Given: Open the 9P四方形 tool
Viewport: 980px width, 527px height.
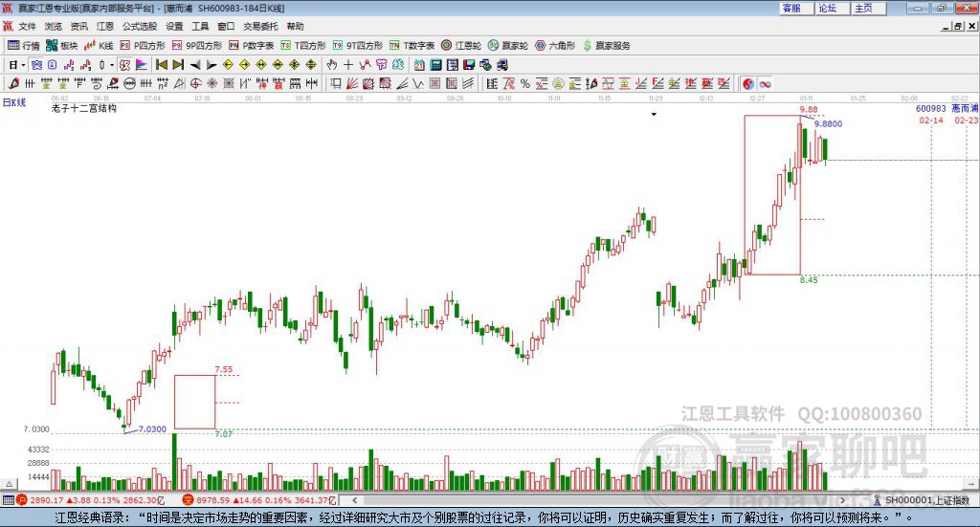Looking at the screenshot, I should point(197,46).
